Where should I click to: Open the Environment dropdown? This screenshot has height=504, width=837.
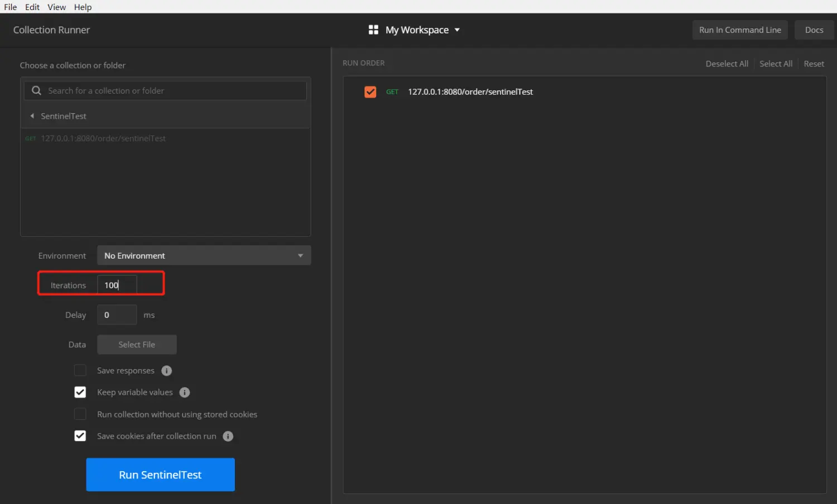(204, 255)
